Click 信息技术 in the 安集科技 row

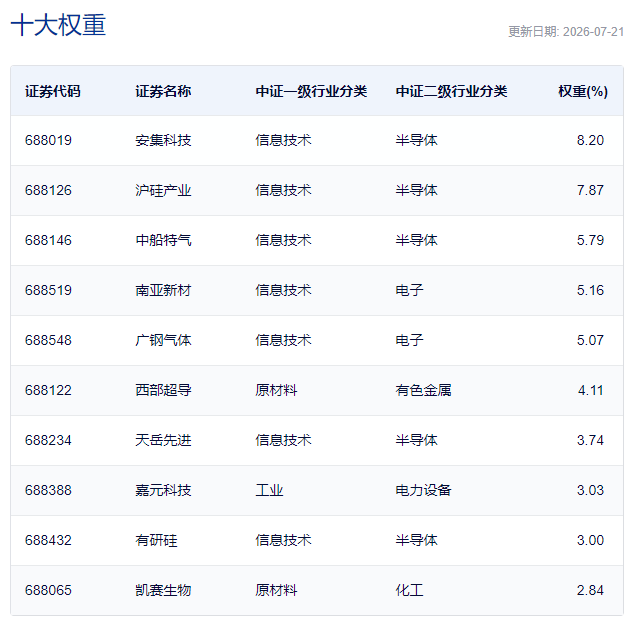[283, 140]
